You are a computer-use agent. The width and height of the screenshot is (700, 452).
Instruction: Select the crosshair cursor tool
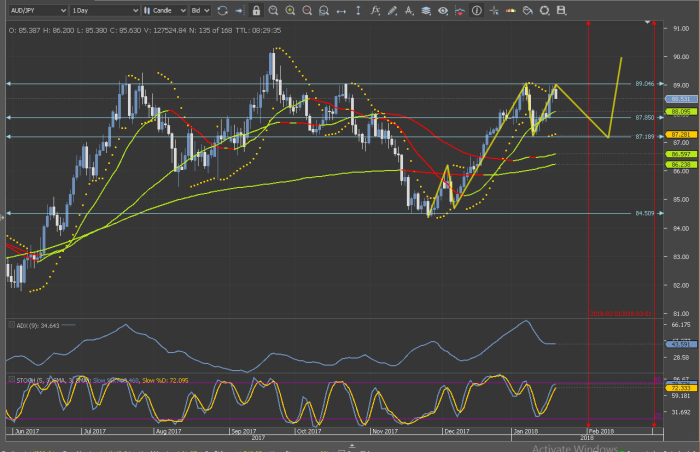[x=494, y=10]
